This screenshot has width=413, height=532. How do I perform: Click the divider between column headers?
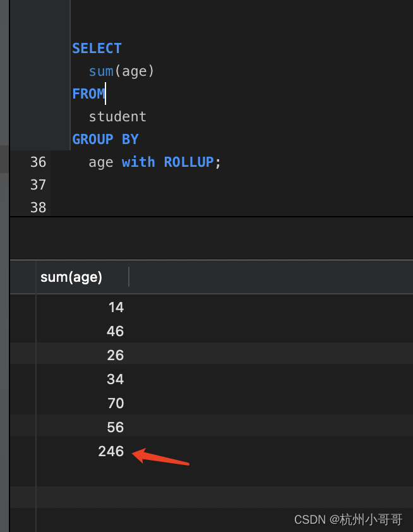(129, 277)
